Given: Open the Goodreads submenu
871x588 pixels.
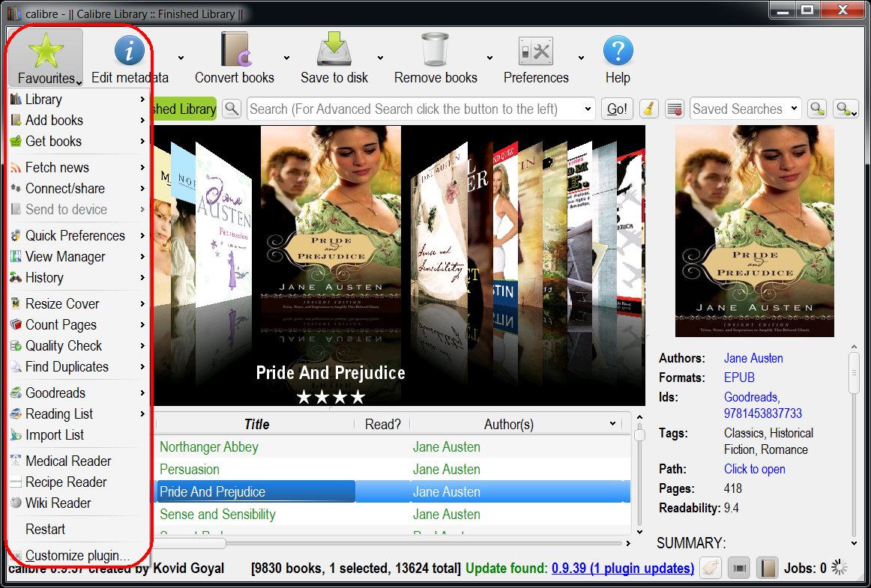Looking at the screenshot, I should click(x=78, y=394).
